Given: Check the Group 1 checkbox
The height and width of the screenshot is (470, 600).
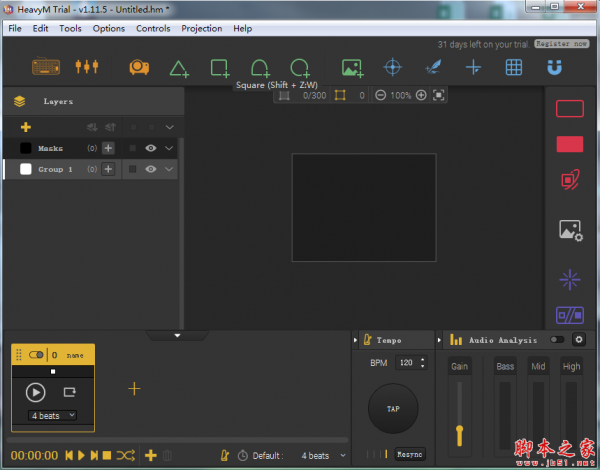Looking at the screenshot, I should pyautogui.click(x=133, y=169).
